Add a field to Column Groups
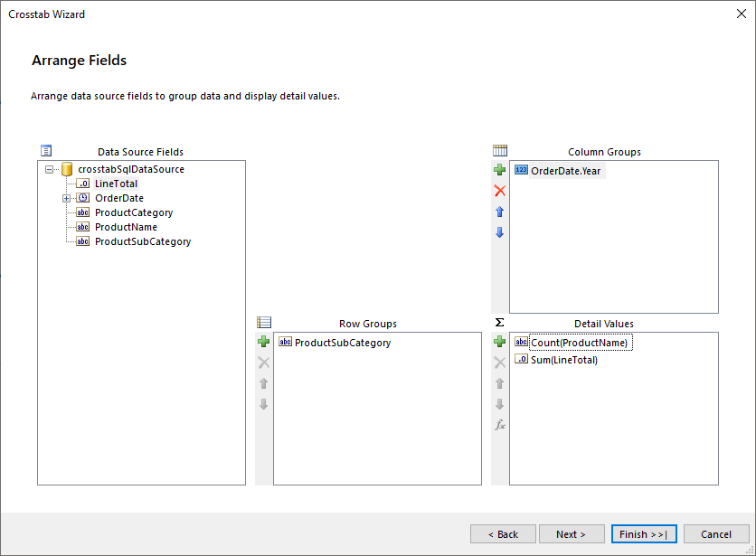This screenshot has width=756, height=556. point(499,169)
